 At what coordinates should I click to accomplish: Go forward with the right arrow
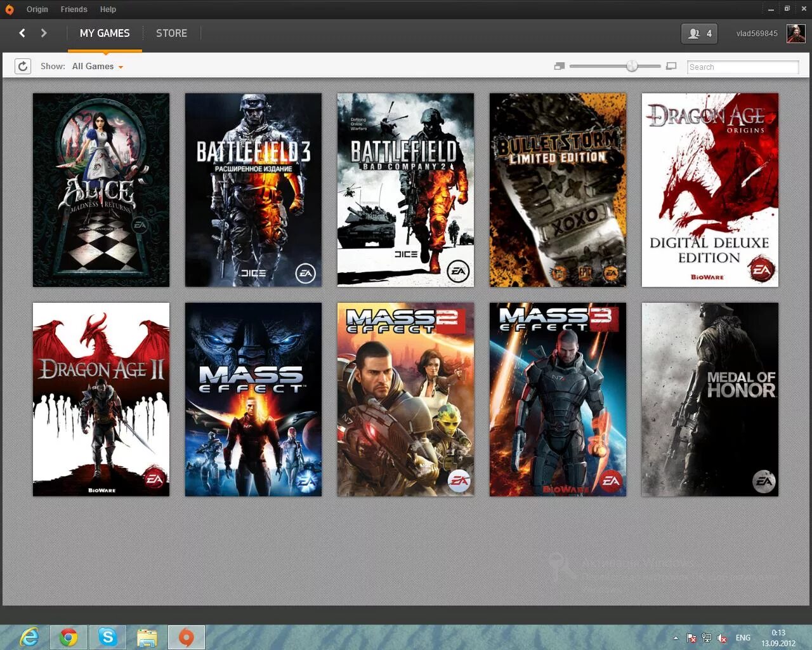point(44,33)
